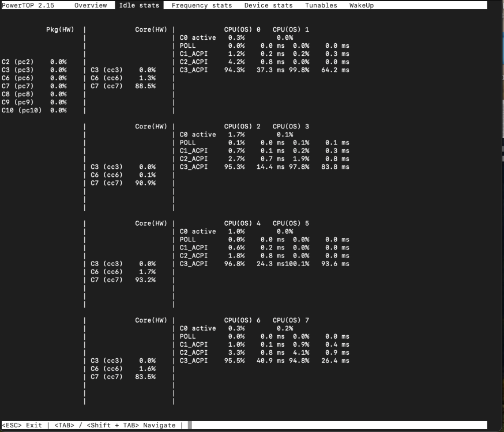
Task: Click the PowerTOP 2.15 title text
Action: (28, 5)
